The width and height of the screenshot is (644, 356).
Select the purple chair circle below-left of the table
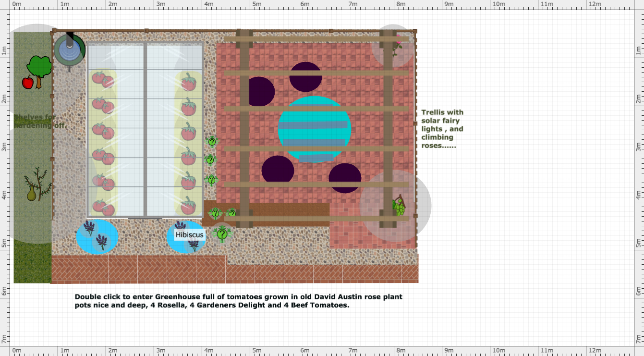coord(278,169)
